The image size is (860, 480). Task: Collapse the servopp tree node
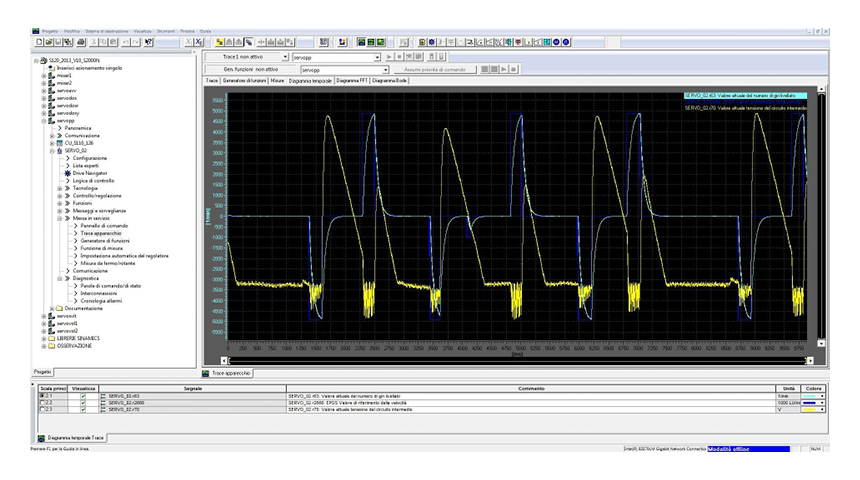[x=44, y=121]
